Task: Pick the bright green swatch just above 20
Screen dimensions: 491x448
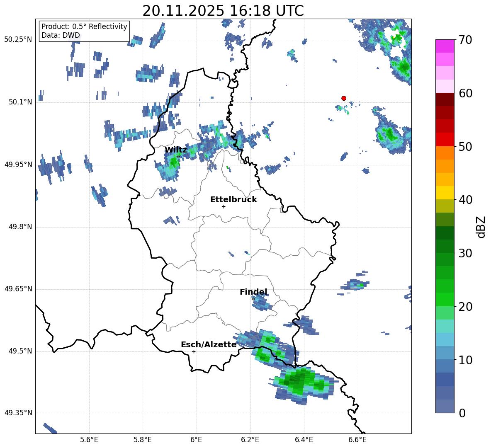Action: click(x=445, y=299)
